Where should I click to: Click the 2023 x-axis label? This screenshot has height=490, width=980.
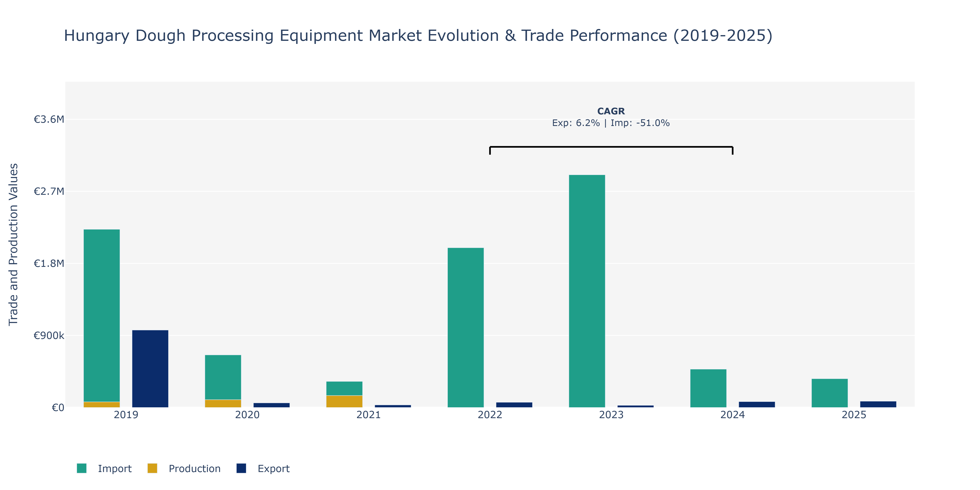(x=611, y=415)
